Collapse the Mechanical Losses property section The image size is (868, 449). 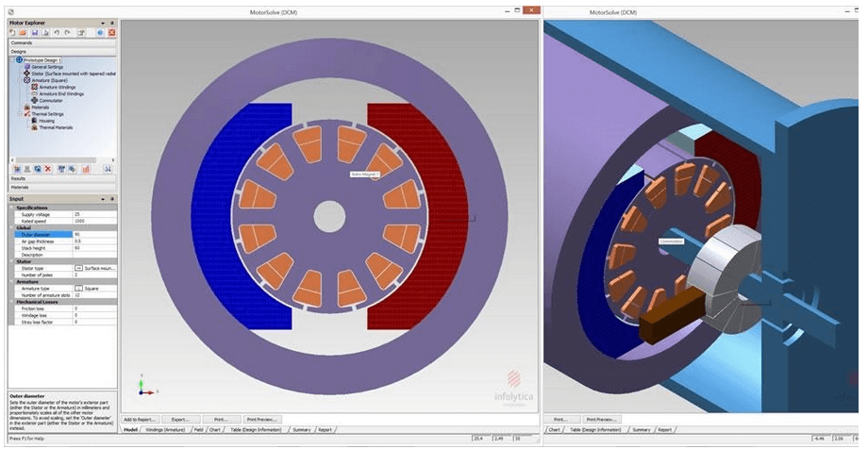click(12, 302)
